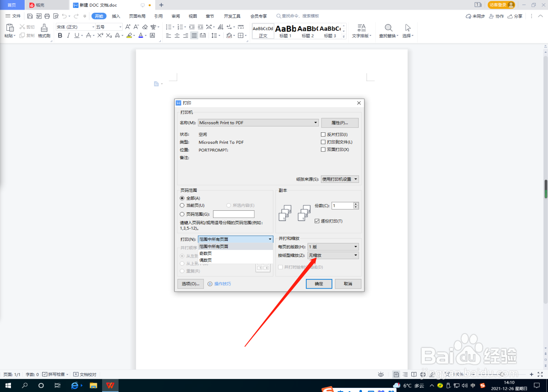Screen dimensions: 548x392
Task: Select the Page Range (页码范围) radio button
Action: [182, 214]
